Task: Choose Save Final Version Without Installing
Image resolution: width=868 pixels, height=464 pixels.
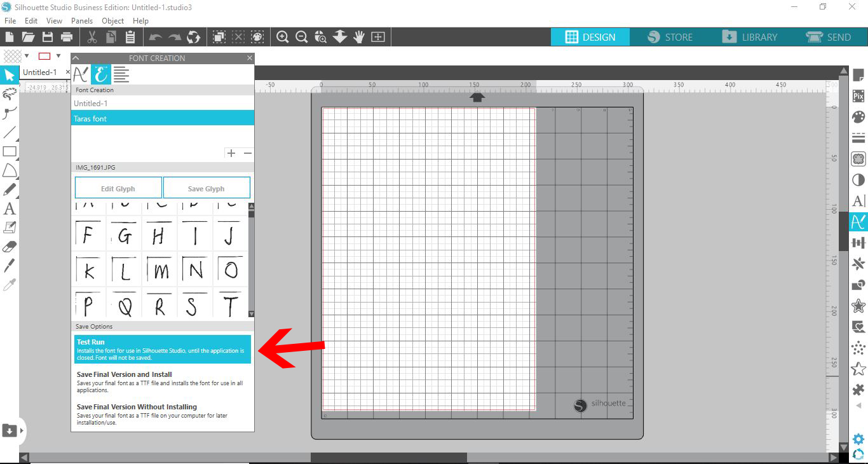Action: coord(163,414)
